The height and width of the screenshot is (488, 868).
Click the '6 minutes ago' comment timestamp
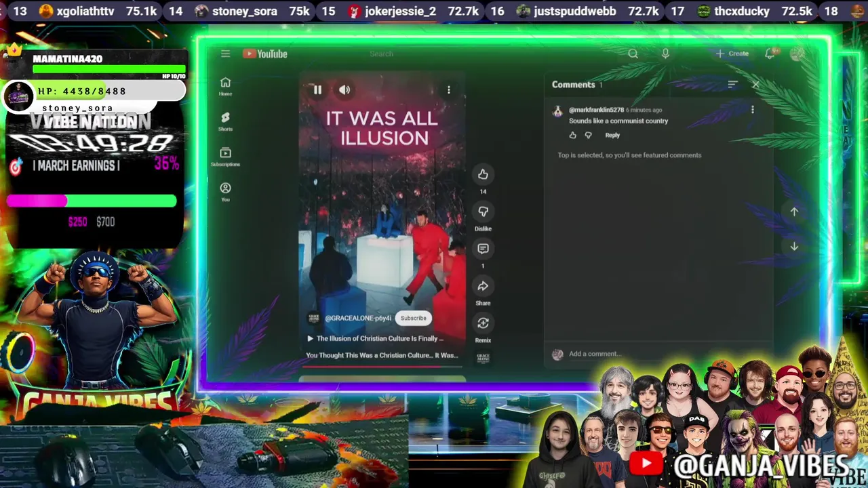[x=644, y=110]
